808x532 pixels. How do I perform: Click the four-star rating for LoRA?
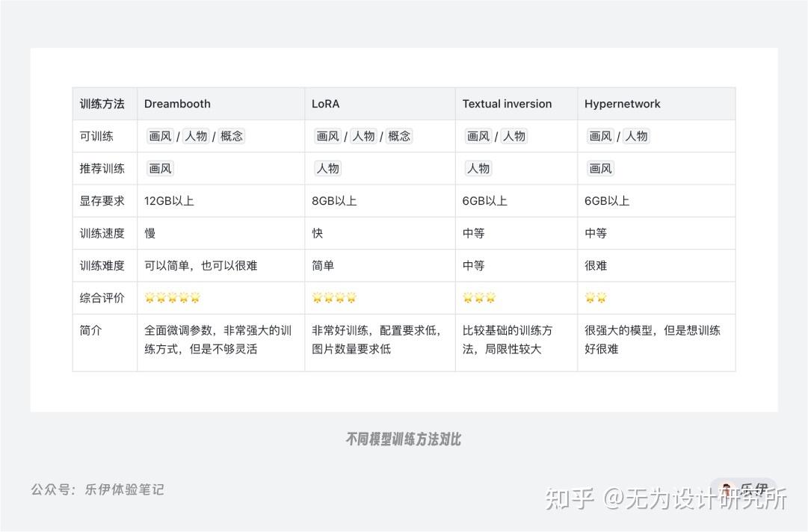click(334, 297)
